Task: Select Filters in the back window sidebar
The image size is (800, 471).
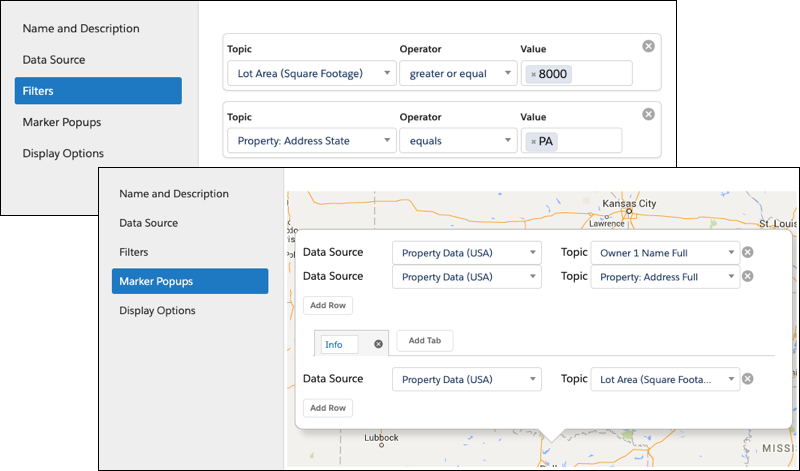Action: [98, 91]
